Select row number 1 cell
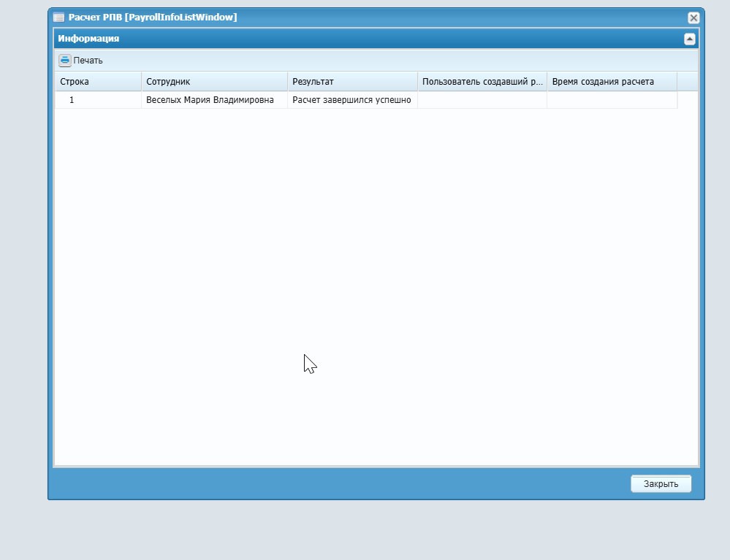Screen dimensions: 730x560 [98, 100]
